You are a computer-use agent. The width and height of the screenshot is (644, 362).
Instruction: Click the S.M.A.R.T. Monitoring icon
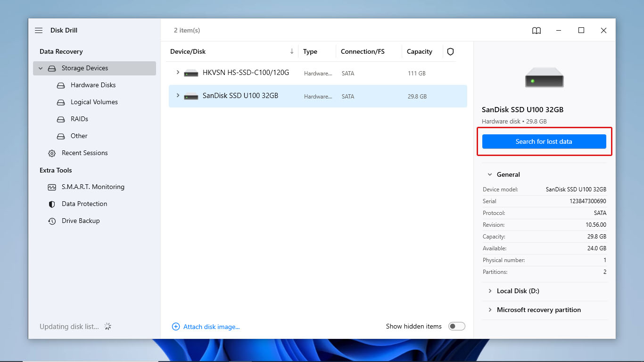coord(52,187)
